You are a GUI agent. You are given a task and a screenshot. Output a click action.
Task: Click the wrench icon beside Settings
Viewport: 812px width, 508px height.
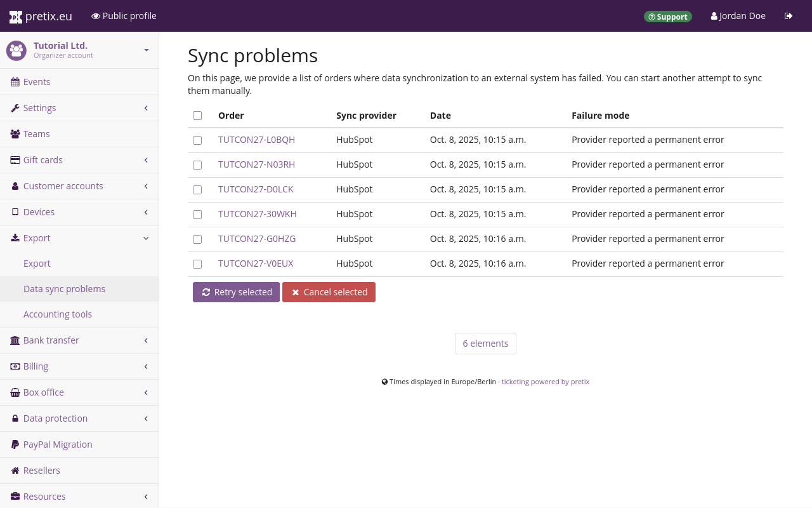[x=15, y=108]
